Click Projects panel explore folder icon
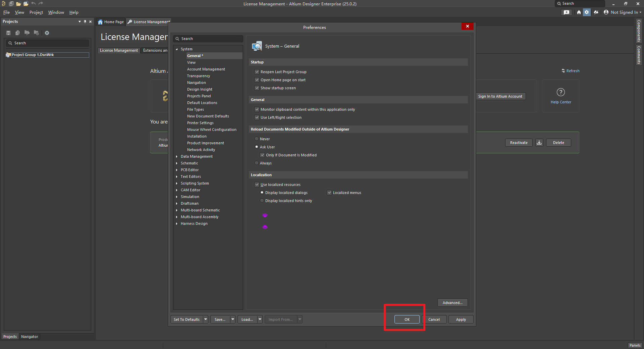The height and width of the screenshot is (349, 644). click(27, 33)
